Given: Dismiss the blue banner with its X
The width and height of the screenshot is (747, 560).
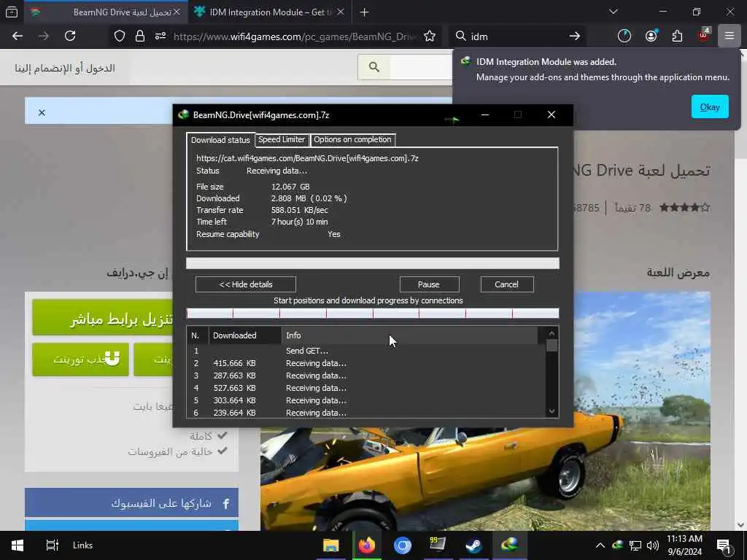Looking at the screenshot, I should tap(42, 113).
